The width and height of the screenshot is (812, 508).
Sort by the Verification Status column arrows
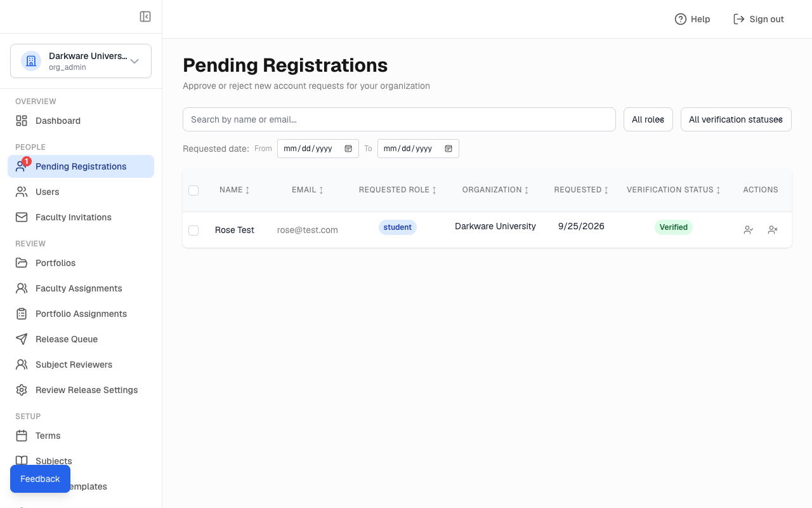pyautogui.click(x=718, y=190)
